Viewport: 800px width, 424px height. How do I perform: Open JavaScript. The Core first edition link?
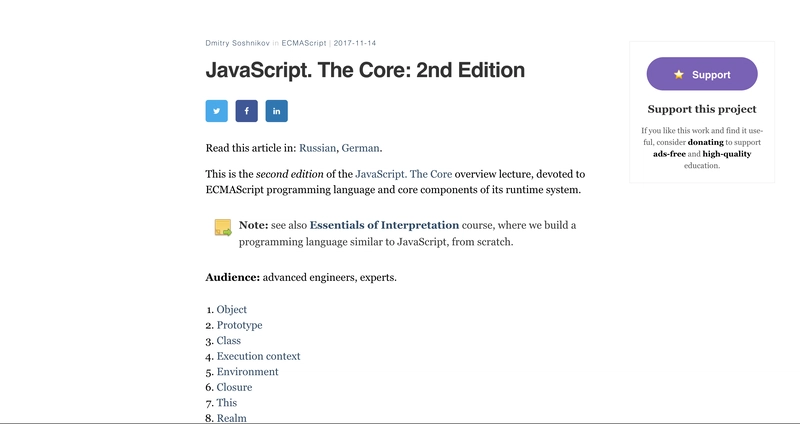(404, 174)
